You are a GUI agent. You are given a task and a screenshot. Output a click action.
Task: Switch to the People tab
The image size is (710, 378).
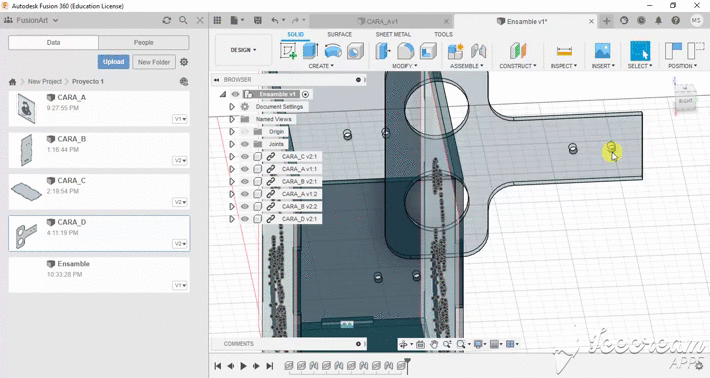(x=144, y=43)
